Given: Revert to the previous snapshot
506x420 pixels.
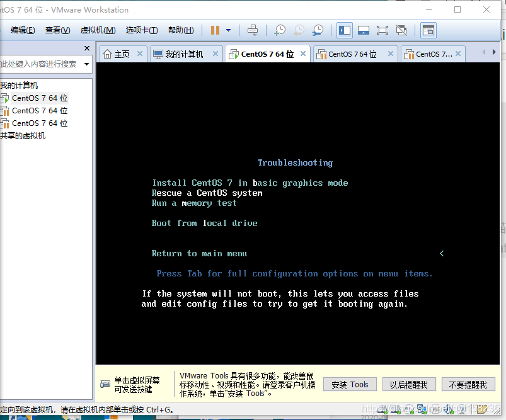Looking at the screenshot, I should tap(299, 30).
